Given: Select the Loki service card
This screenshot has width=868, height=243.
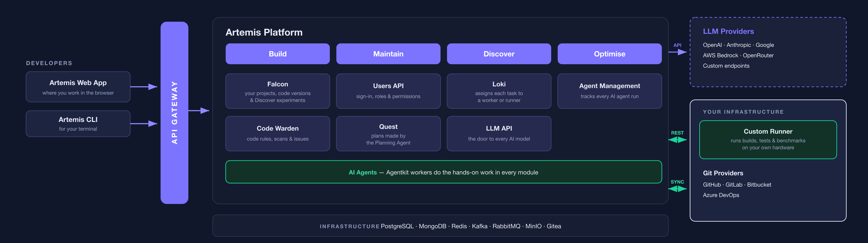Looking at the screenshot, I should 499,91.
